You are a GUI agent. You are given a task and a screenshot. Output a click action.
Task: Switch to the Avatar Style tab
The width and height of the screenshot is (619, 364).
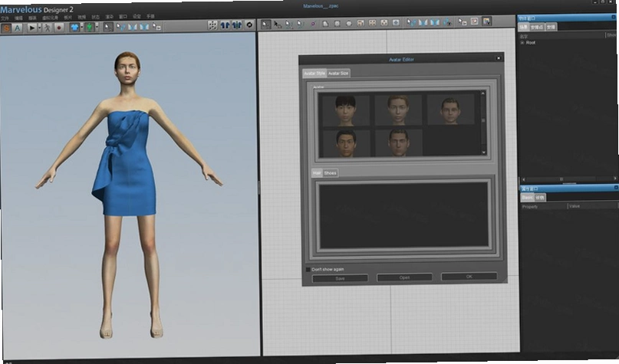click(314, 74)
